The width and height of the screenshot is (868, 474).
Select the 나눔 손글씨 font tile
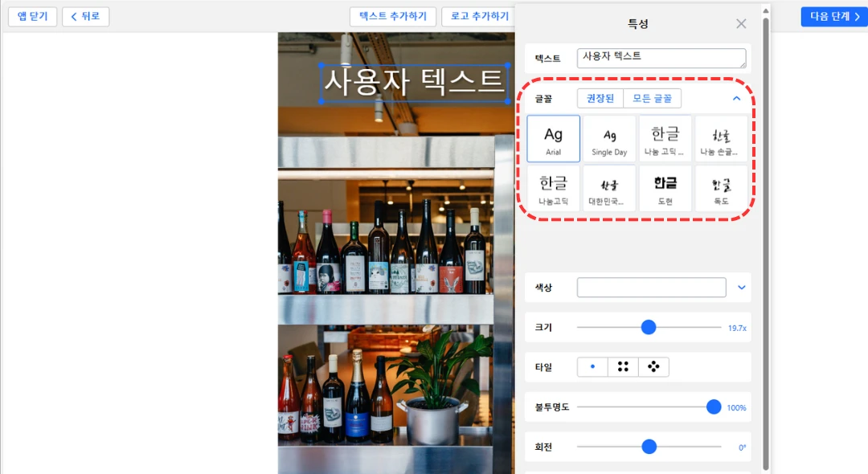coord(721,139)
